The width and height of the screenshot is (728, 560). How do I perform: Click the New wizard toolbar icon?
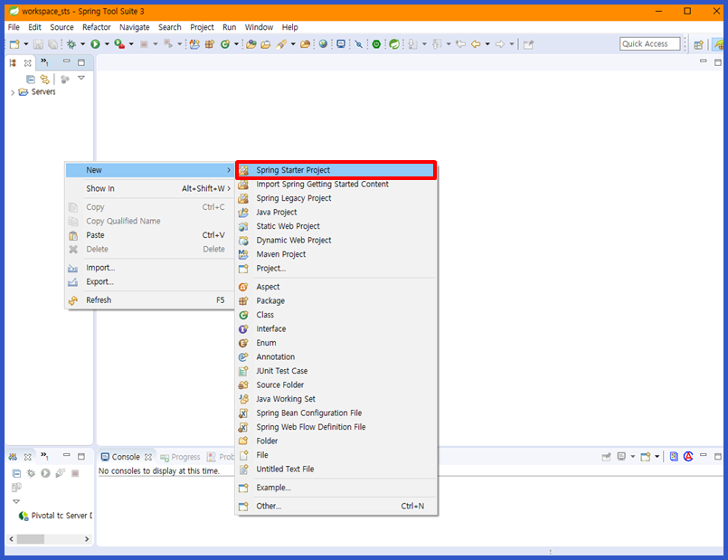click(14, 44)
